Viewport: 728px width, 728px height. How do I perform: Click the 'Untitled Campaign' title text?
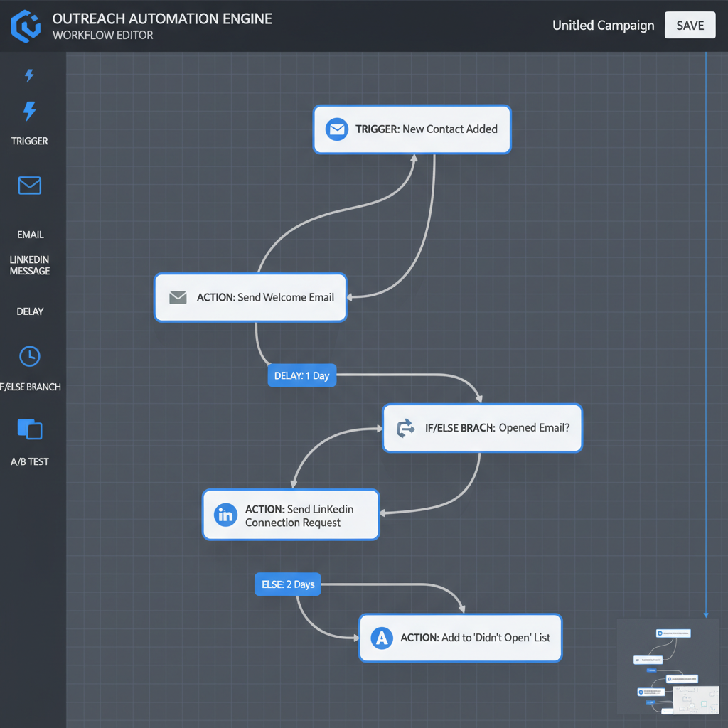tap(603, 25)
